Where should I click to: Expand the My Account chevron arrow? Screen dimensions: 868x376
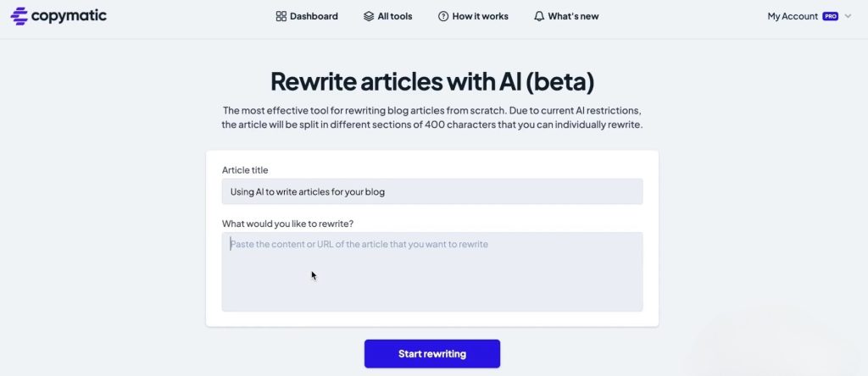[x=848, y=17]
